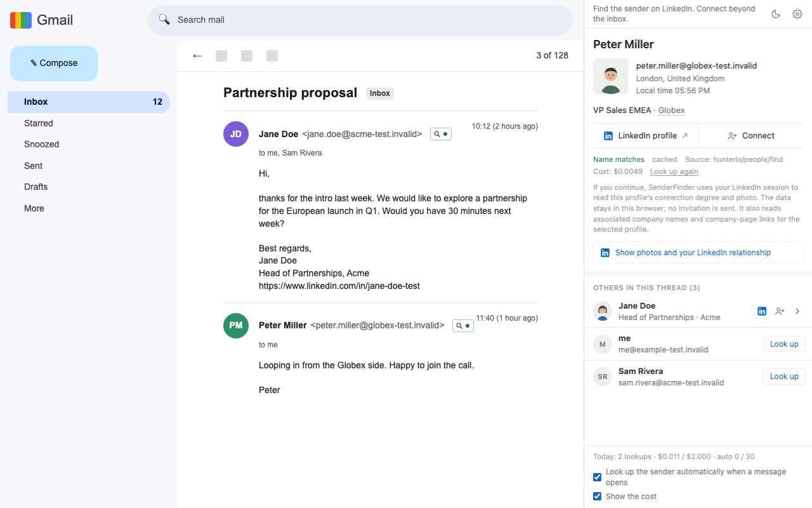Go back using the arrow above the email

tap(197, 56)
